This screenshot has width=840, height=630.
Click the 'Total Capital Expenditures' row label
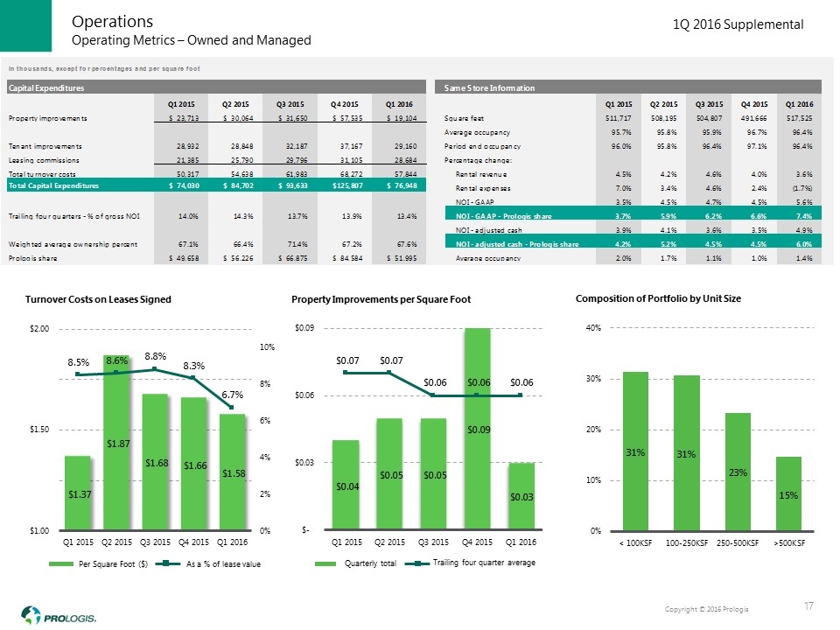tap(53, 186)
